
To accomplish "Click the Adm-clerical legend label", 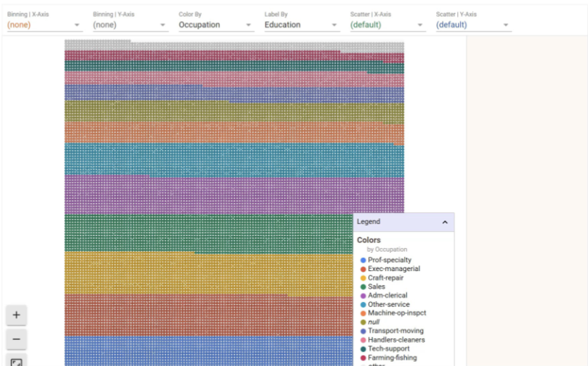I will (387, 296).
